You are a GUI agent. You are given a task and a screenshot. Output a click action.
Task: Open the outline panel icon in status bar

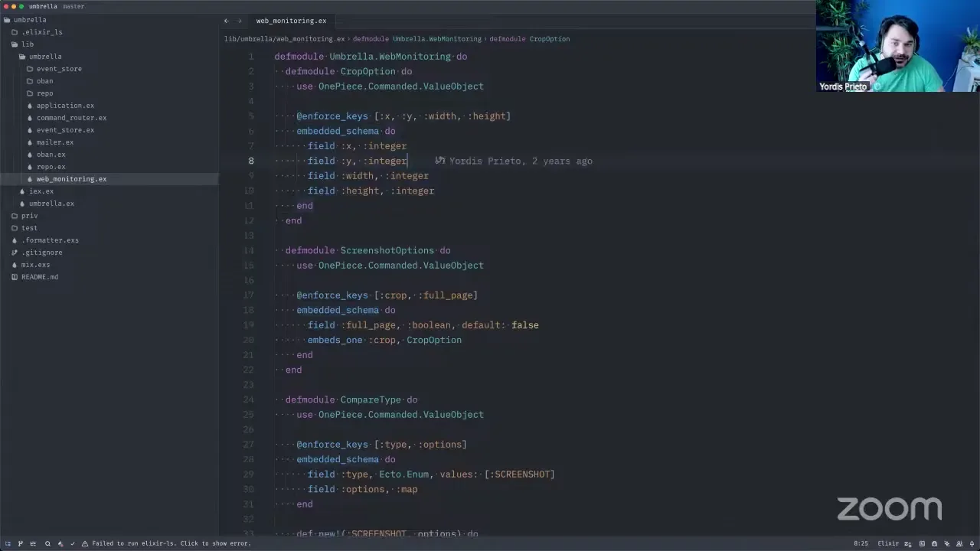click(x=33, y=543)
